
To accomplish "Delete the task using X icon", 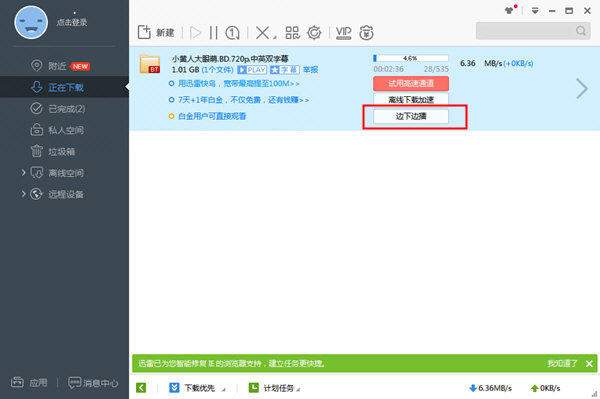I will pos(262,33).
